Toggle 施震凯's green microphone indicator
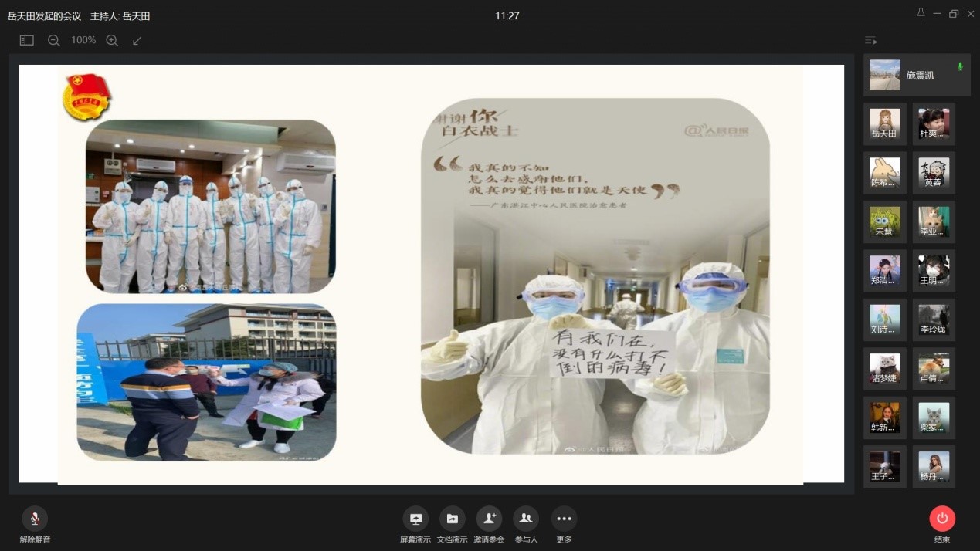The height and width of the screenshot is (551, 980). (x=960, y=67)
